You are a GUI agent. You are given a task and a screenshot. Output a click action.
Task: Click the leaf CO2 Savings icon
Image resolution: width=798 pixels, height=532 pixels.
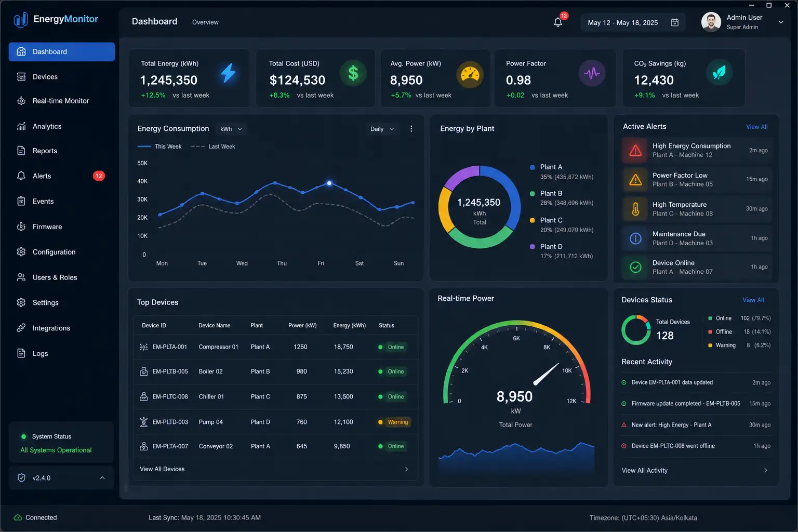[719, 73]
